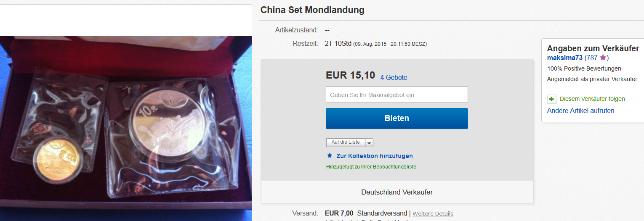Click the Maximalgebot input field
This screenshot has width=644, height=221.
click(397, 95)
